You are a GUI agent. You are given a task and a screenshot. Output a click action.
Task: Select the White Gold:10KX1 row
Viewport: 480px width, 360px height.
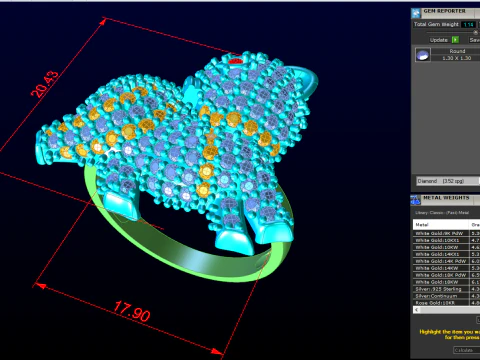click(x=446, y=240)
